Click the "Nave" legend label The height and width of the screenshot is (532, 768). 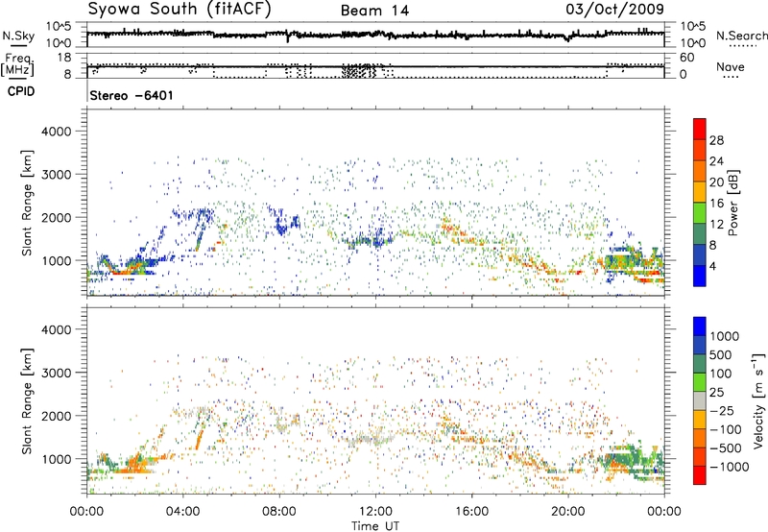coord(731,67)
